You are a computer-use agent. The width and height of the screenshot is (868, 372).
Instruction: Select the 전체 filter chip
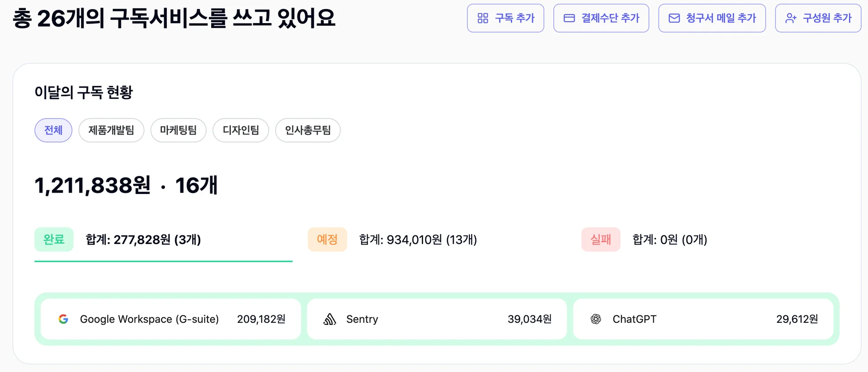[53, 130]
